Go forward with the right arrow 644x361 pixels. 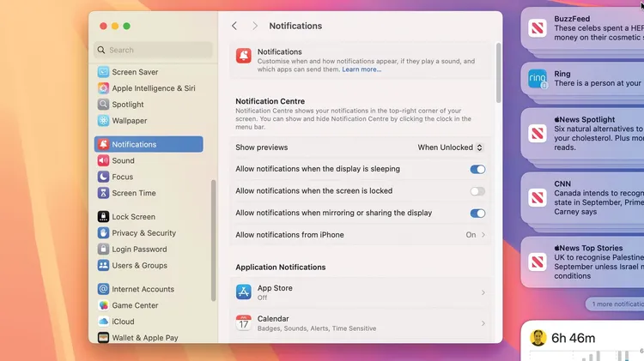[x=255, y=26]
